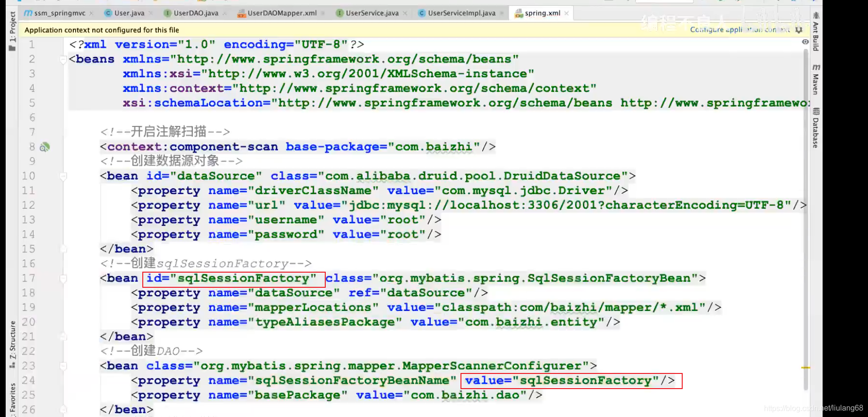Click the Spring component-scan gutter icon on line 8
Screen dimensions: 868x417
point(44,147)
